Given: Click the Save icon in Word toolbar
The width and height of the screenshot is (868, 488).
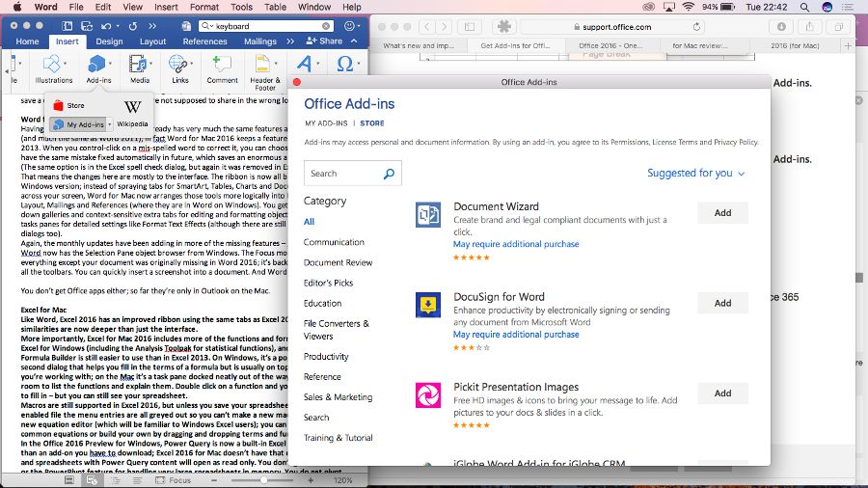Looking at the screenshot, I should [87, 26].
